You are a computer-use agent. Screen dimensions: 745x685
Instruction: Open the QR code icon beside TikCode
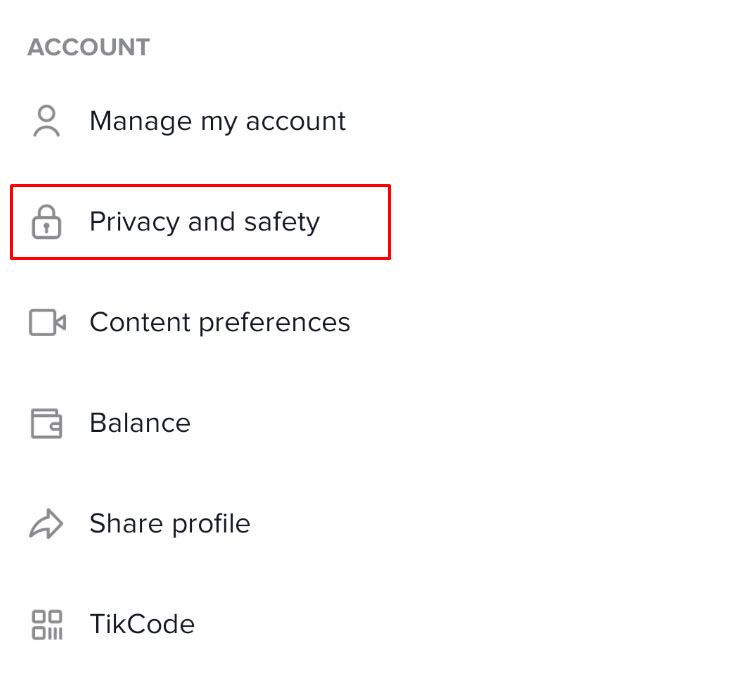pyautogui.click(x=46, y=624)
